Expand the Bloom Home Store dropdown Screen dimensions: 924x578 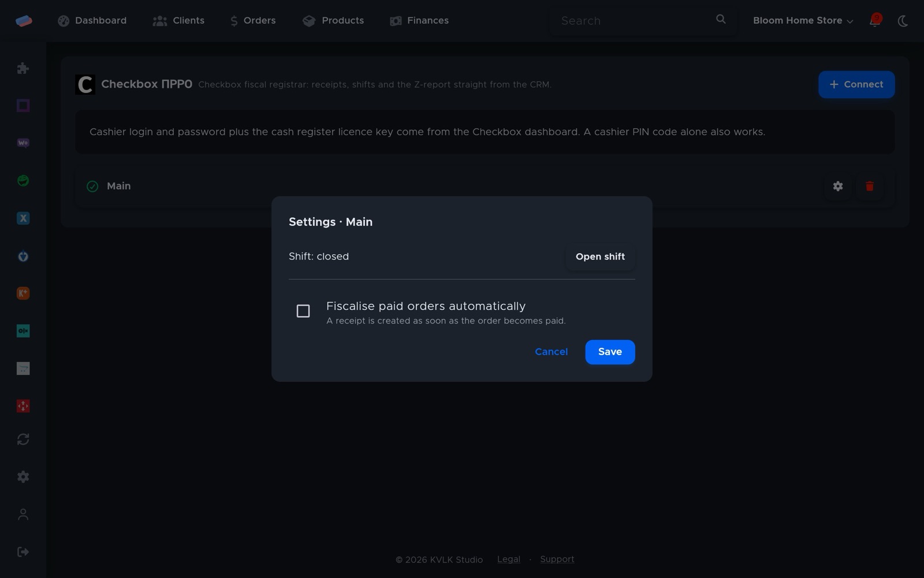[x=803, y=21]
